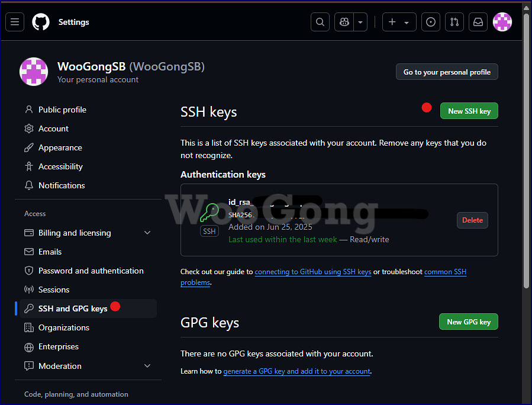Screen dimensions: 532x405
Task: Click the key icon beside SSH and GPG
Action: 29,308
